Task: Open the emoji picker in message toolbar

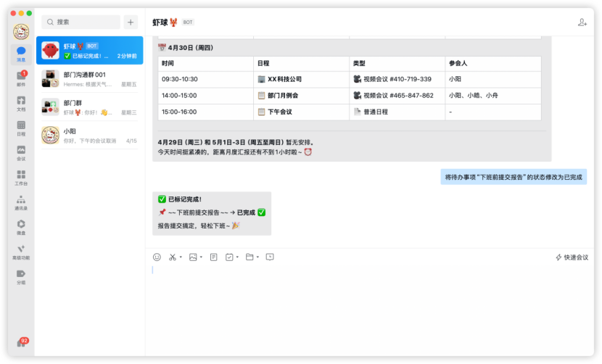Action: 157,257
